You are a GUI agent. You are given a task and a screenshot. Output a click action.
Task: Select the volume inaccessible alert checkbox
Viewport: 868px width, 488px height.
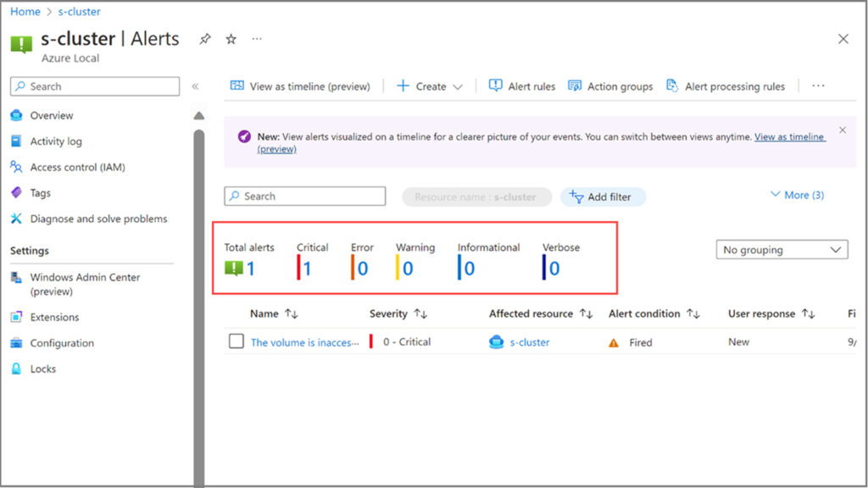click(236, 341)
